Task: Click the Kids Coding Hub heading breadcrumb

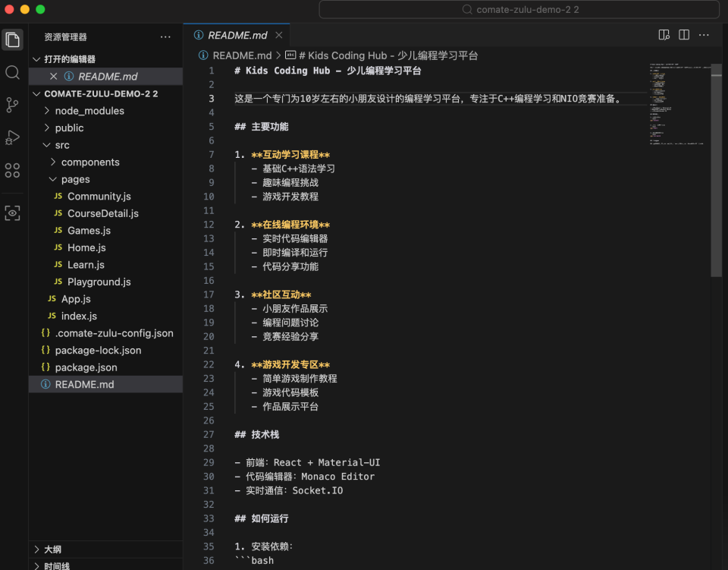Action: (x=381, y=55)
